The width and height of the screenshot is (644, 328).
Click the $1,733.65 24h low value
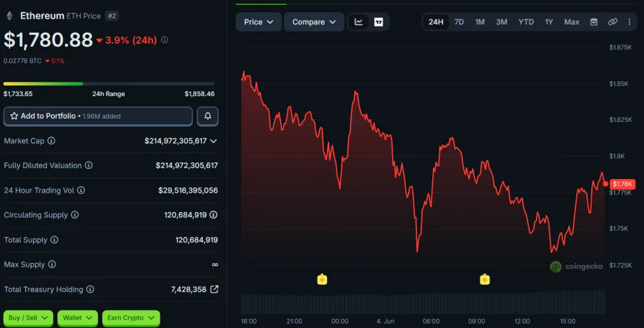tap(18, 93)
